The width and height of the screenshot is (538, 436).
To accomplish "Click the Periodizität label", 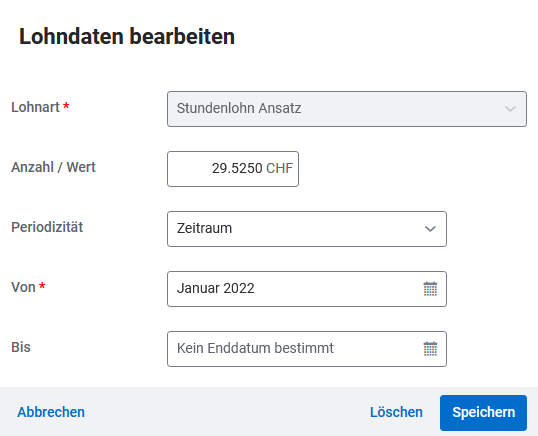I will (x=47, y=227).
